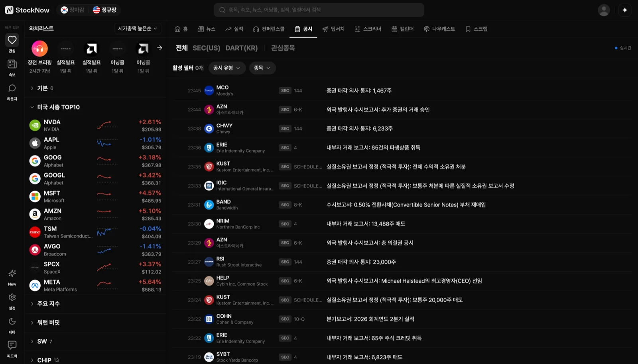
Task: Switch to the US market 정규장 toggle
Action: click(x=104, y=10)
